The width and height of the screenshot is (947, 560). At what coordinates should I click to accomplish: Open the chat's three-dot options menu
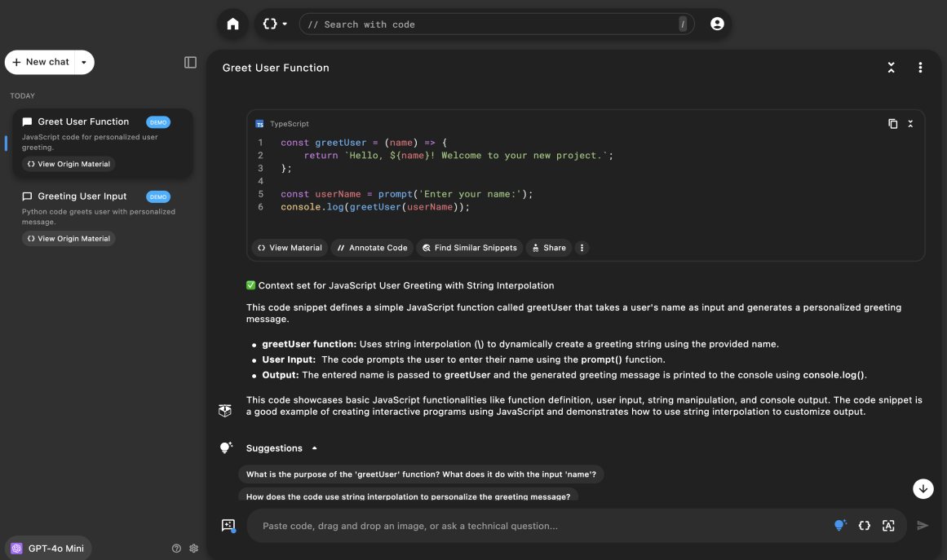click(920, 68)
